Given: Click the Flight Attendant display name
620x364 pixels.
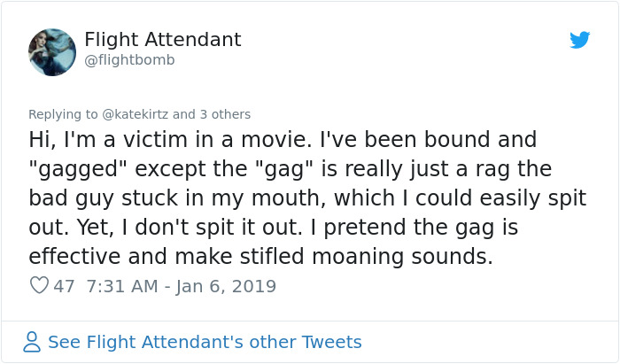Looking at the screenshot, I should (162, 40).
